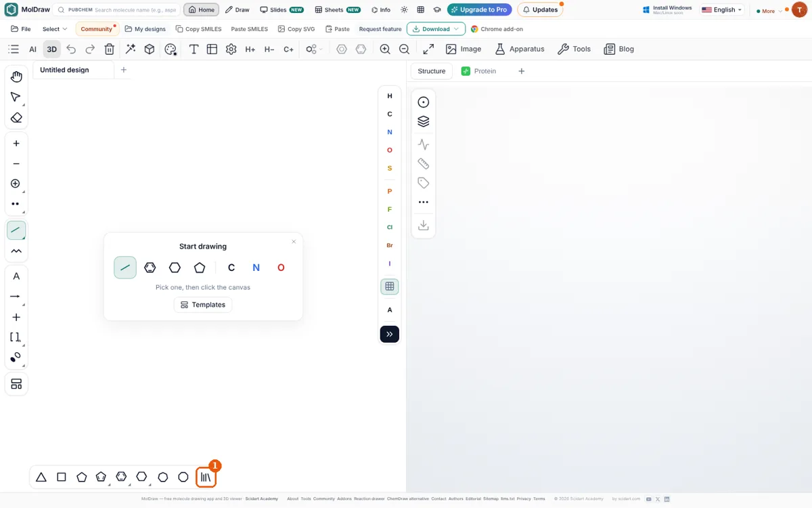Click the undo arrow

click(71, 49)
